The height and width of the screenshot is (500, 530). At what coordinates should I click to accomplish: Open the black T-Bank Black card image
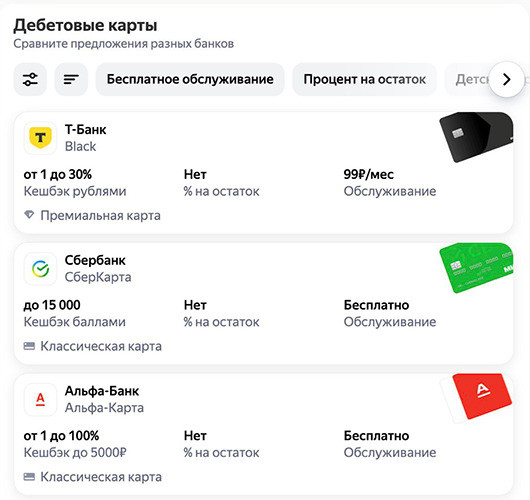point(477,137)
